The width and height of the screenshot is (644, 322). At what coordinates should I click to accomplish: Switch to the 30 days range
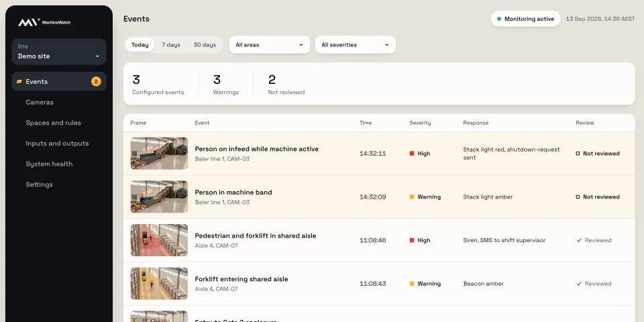pos(205,45)
